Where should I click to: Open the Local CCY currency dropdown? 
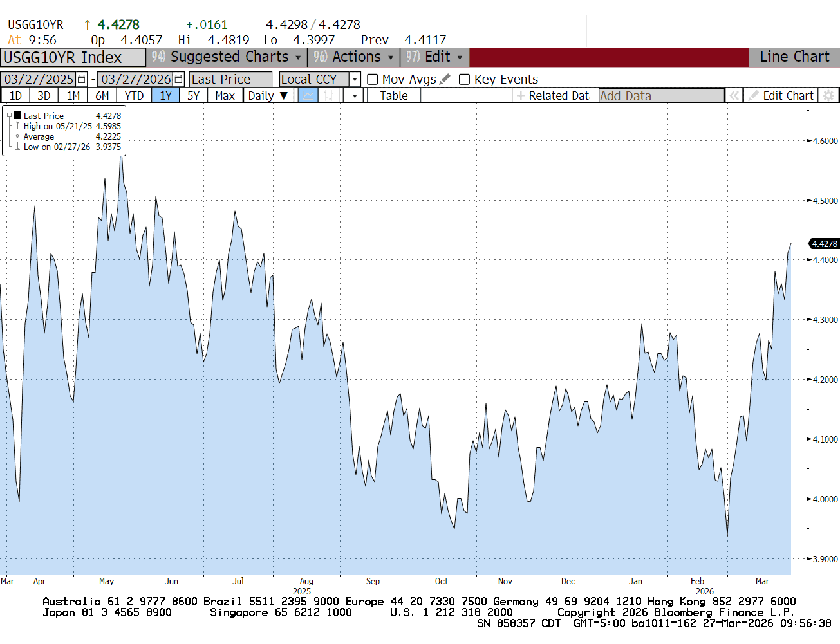point(354,79)
